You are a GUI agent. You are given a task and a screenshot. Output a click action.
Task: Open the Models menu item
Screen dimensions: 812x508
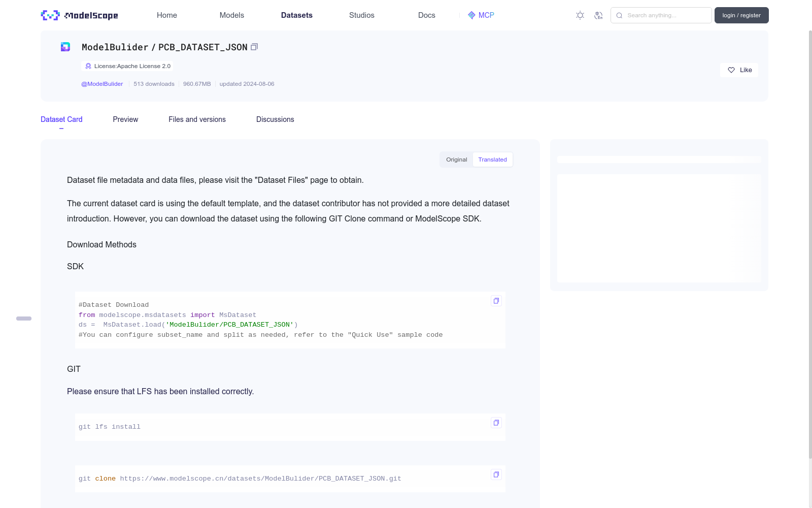(x=231, y=15)
